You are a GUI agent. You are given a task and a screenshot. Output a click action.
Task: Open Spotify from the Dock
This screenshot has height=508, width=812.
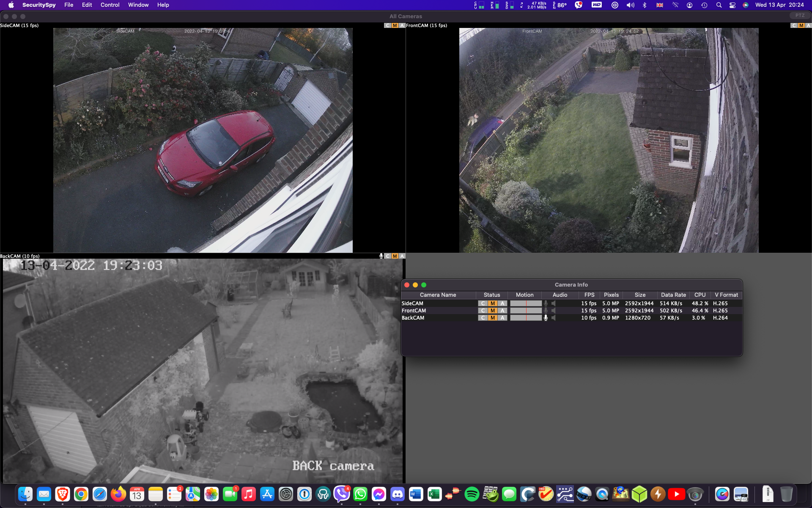tap(472, 494)
